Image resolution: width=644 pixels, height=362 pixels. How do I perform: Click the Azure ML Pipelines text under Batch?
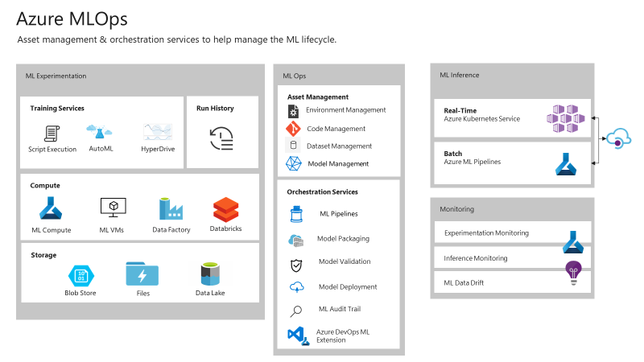pyautogui.click(x=473, y=162)
